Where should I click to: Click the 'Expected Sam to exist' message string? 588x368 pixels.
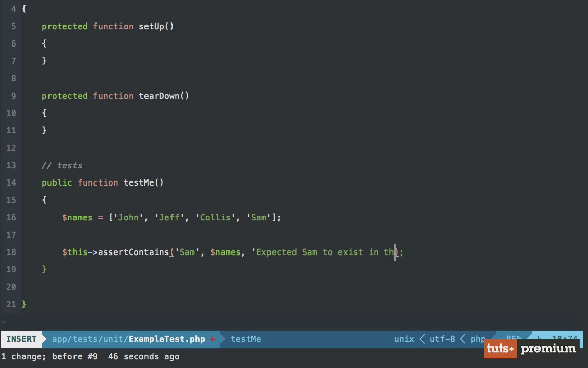(323, 252)
